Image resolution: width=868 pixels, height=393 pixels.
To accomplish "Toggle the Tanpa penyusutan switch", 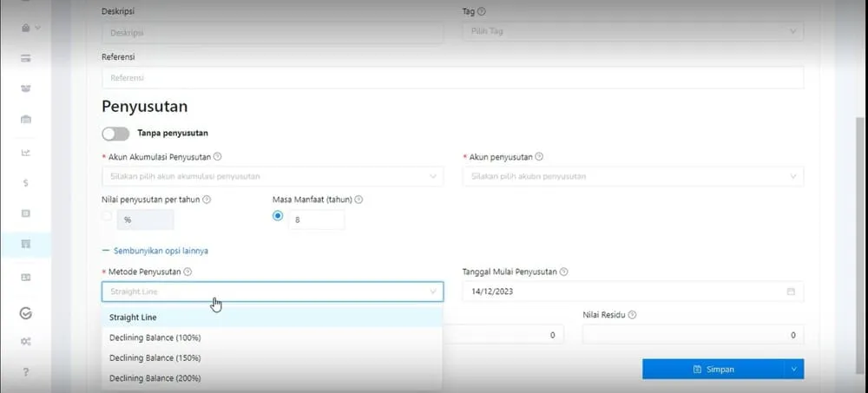I will point(115,134).
